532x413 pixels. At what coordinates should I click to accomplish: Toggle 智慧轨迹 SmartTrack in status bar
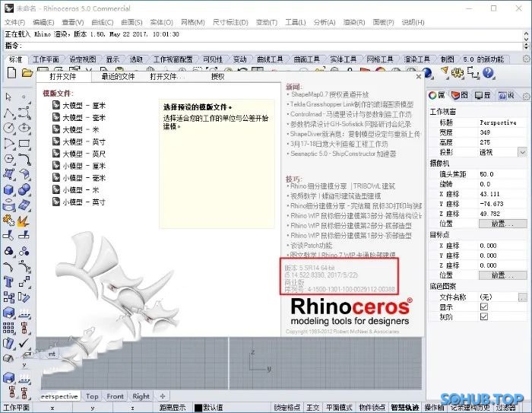[x=404, y=408]
